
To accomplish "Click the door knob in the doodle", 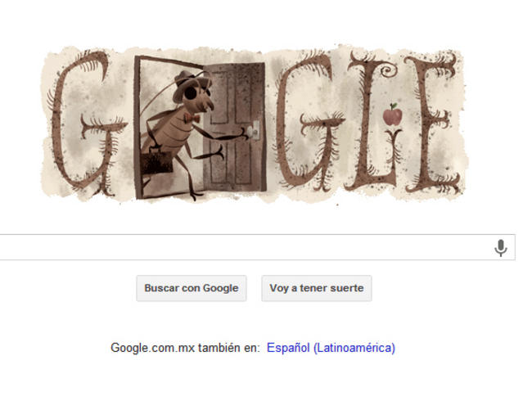I will pos(252,130).
